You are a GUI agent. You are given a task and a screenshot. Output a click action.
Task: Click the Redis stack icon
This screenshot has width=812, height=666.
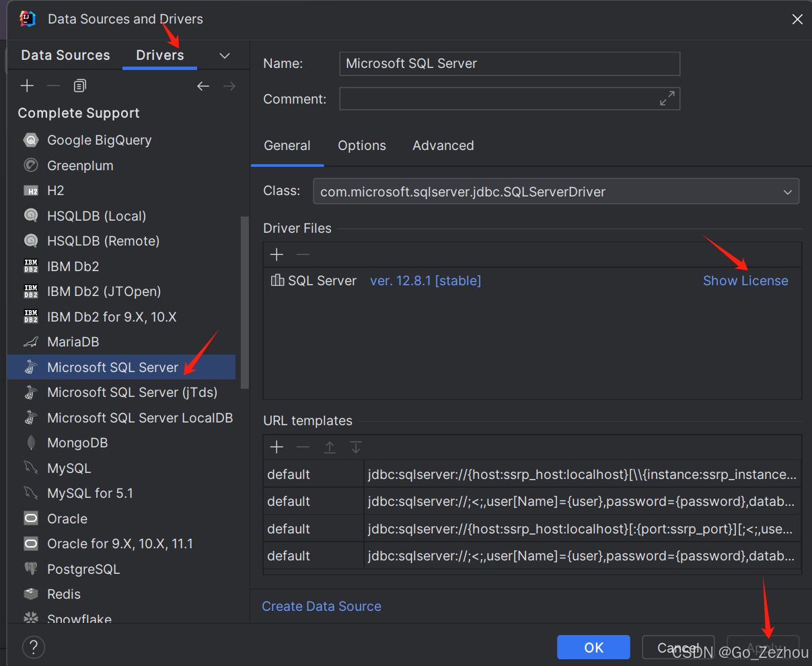[31, 594]
